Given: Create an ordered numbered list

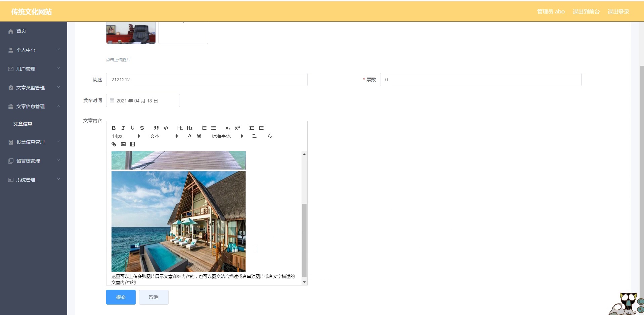Looking at the screenshot, I should 204,128.
